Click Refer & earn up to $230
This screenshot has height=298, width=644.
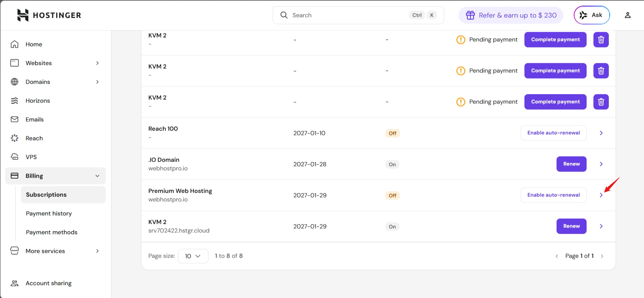[x=511, y=15]
